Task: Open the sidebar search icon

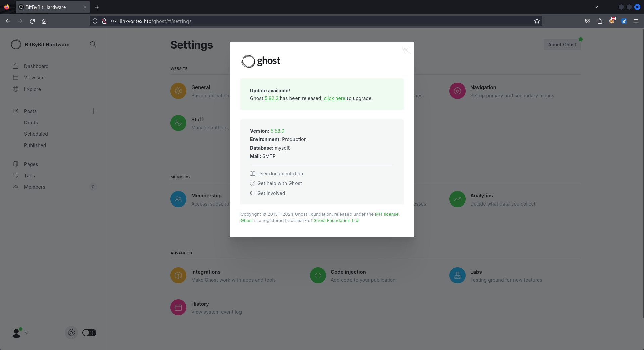Action: pos(93,44)
